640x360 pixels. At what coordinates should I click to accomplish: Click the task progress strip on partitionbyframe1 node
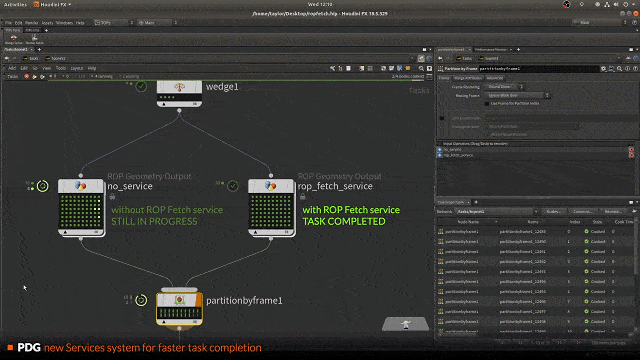(179, 313)
